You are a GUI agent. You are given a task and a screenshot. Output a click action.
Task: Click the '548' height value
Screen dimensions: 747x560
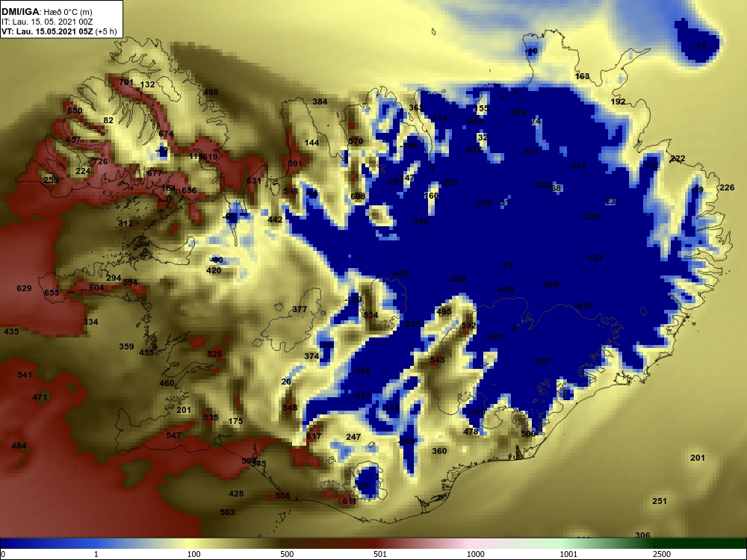pyautogui.click(x=290, y=408)
